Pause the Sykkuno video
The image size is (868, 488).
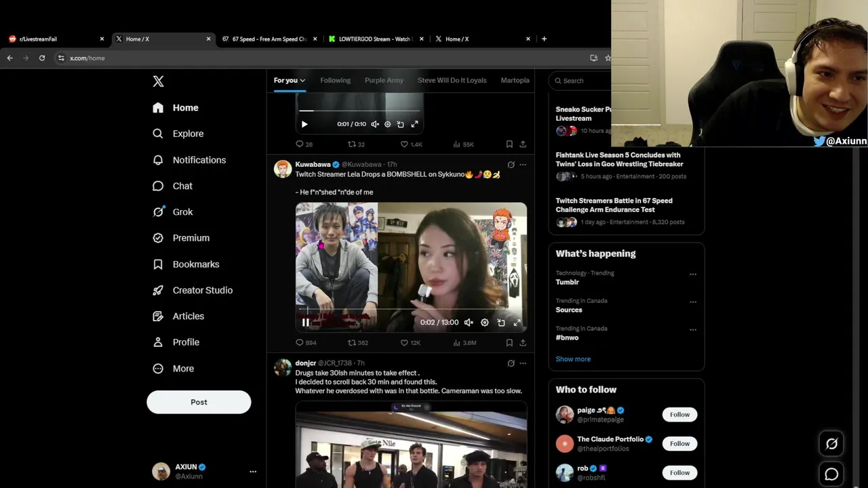point(306,323)
